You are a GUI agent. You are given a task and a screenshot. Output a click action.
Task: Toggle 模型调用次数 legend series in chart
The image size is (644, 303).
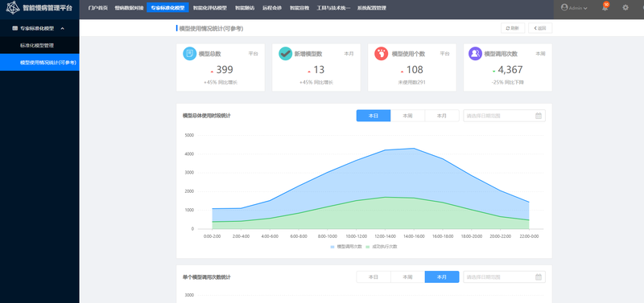346,247
